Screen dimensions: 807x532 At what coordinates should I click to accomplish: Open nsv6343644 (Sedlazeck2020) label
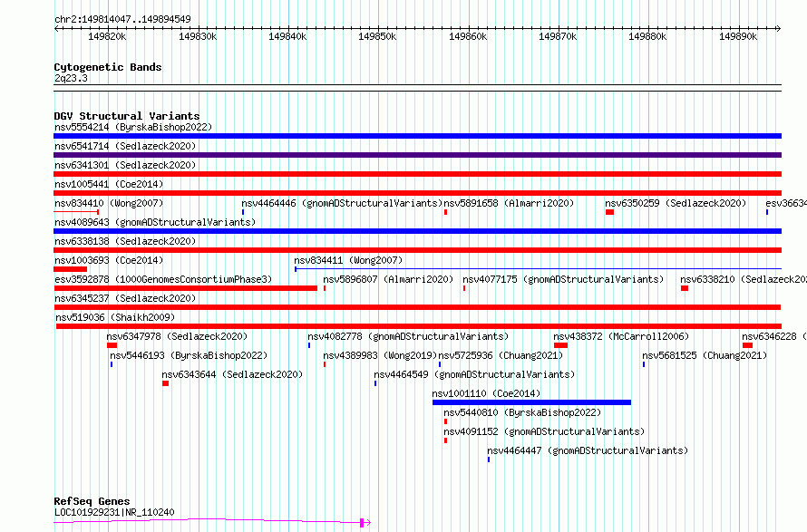coord(232,374)
